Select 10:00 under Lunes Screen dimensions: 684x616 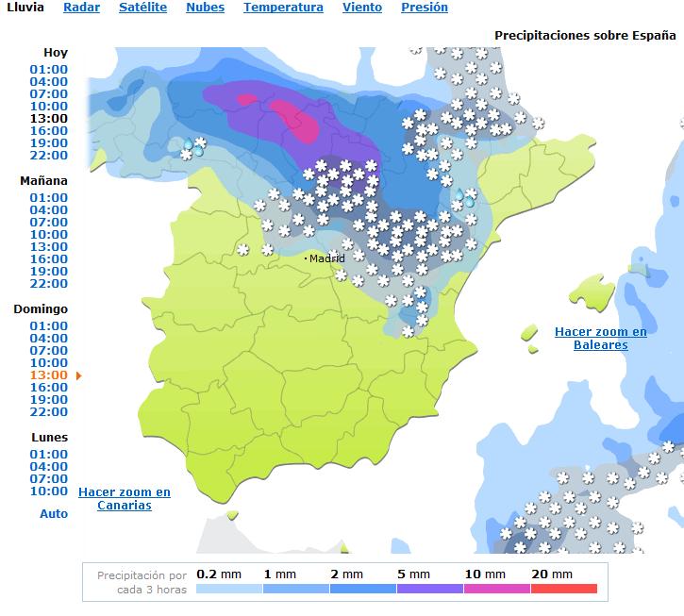point(48,491)
